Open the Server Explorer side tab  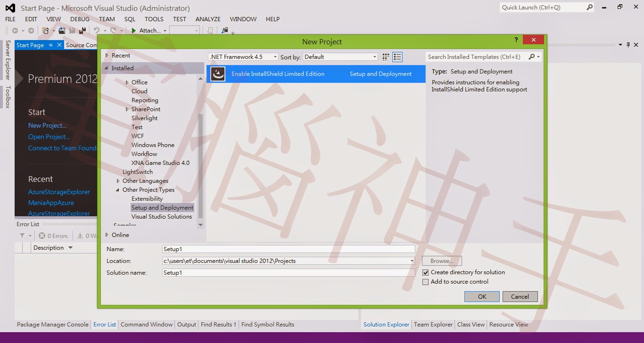click(8, 60)
